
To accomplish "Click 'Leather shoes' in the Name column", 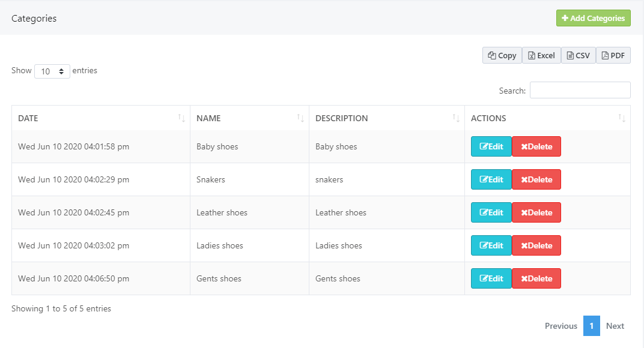I will click(222, 212).
